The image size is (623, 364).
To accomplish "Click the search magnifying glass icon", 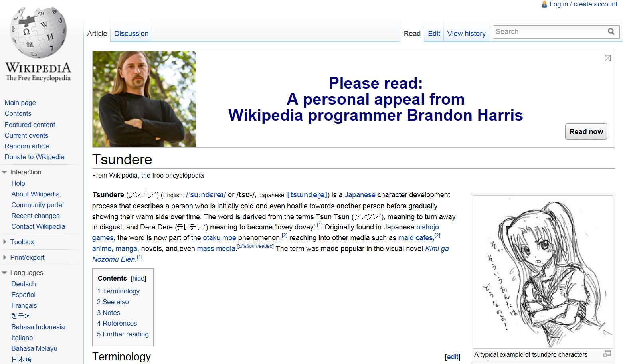I will tap(611, 32).
